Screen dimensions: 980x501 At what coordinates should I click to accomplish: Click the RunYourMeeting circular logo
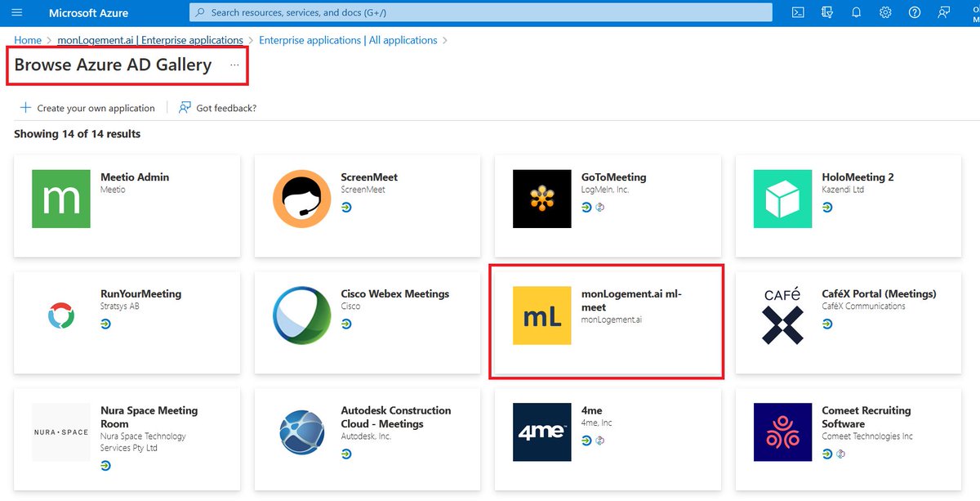61,315
